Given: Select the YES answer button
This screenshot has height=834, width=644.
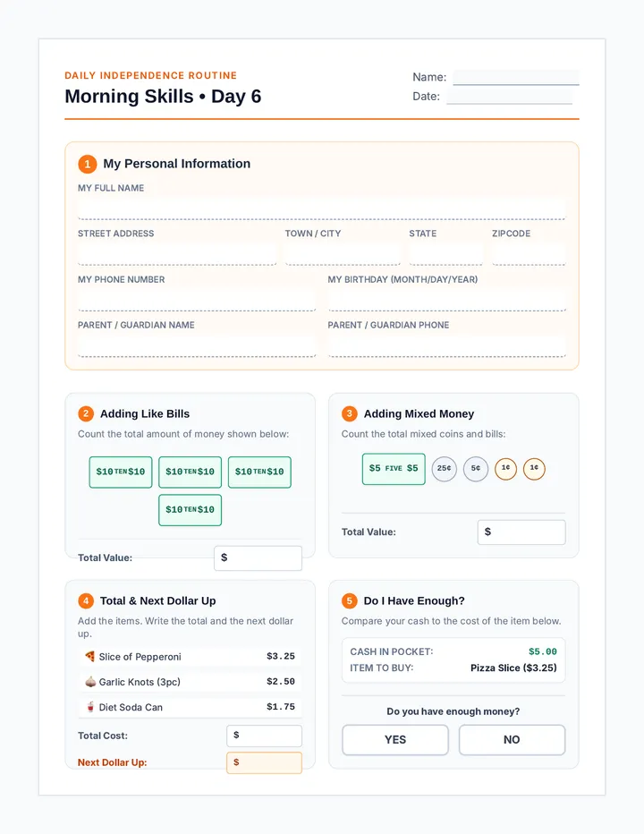Looking at the screenshot, I should pos(395,740).
